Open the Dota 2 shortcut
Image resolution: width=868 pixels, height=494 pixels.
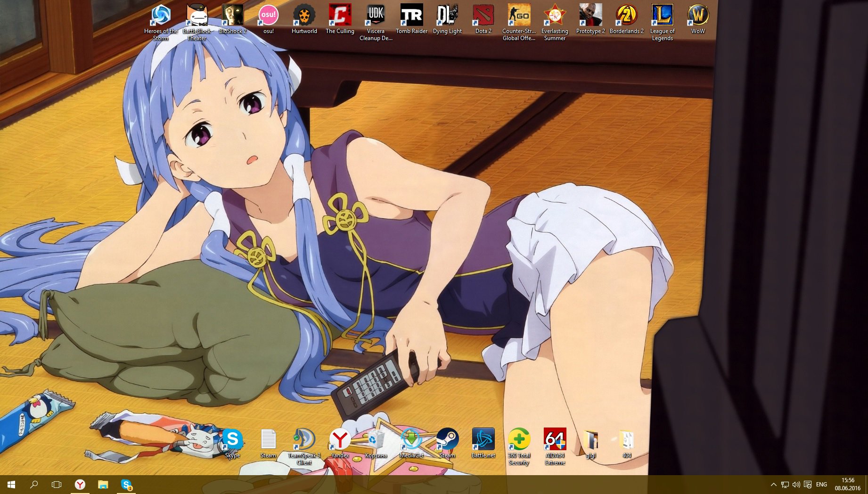483,19
